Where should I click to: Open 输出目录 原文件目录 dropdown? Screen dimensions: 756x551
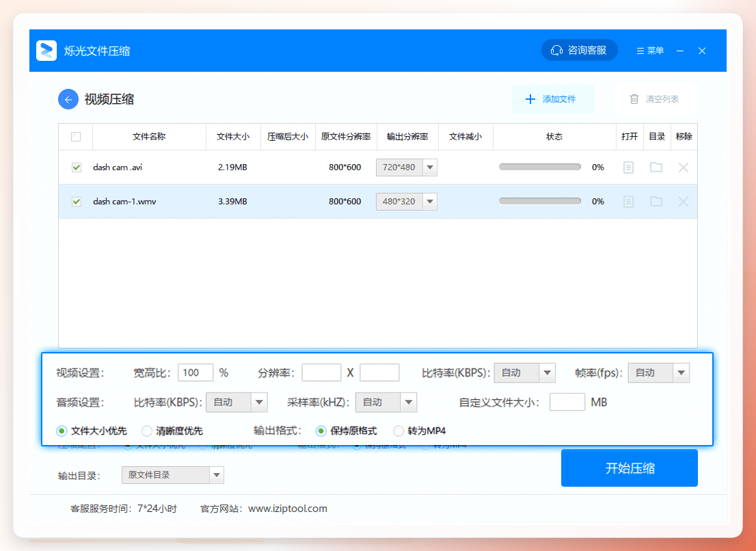coord(173,475)
